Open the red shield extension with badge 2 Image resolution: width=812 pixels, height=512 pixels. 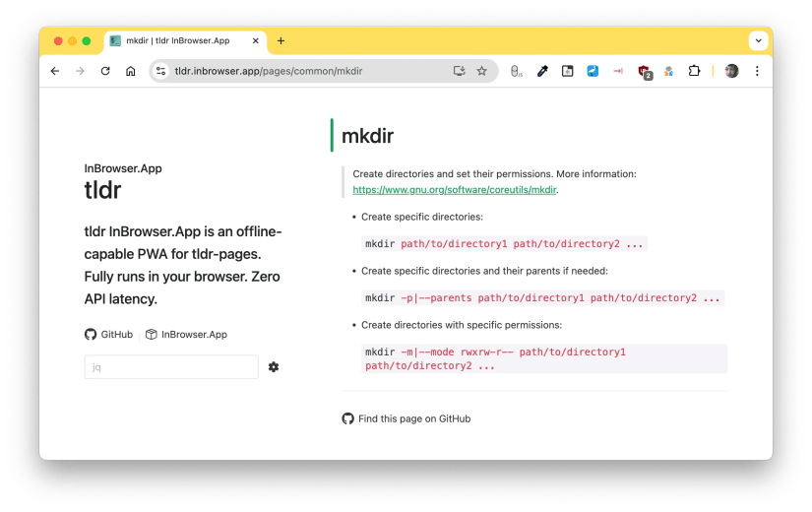coord(645,72)
